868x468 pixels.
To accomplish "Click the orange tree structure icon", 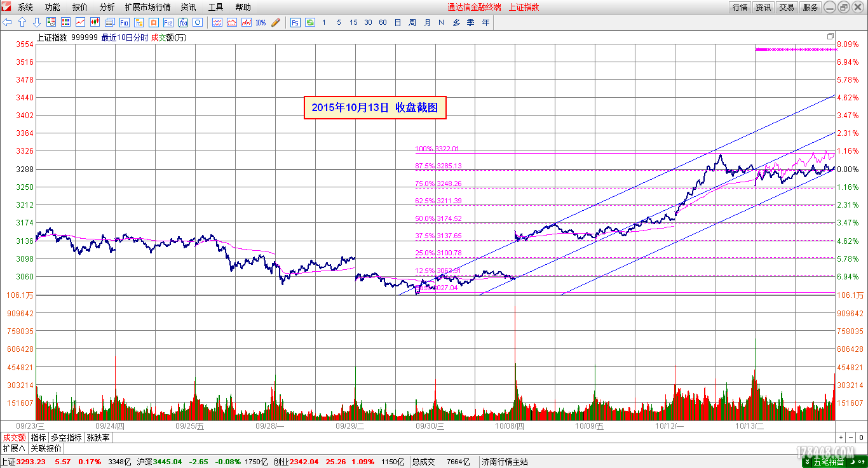I will (x=139, y=22).
